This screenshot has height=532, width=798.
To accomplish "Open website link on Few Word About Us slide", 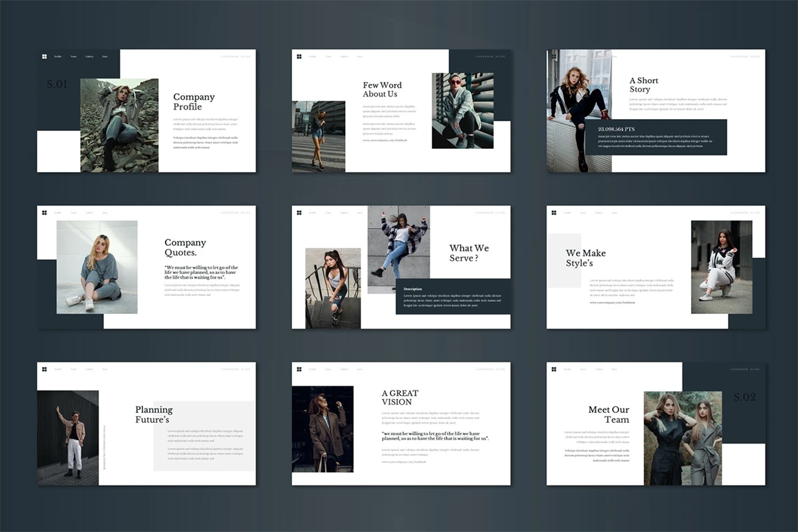I will (x=384, y=140).
